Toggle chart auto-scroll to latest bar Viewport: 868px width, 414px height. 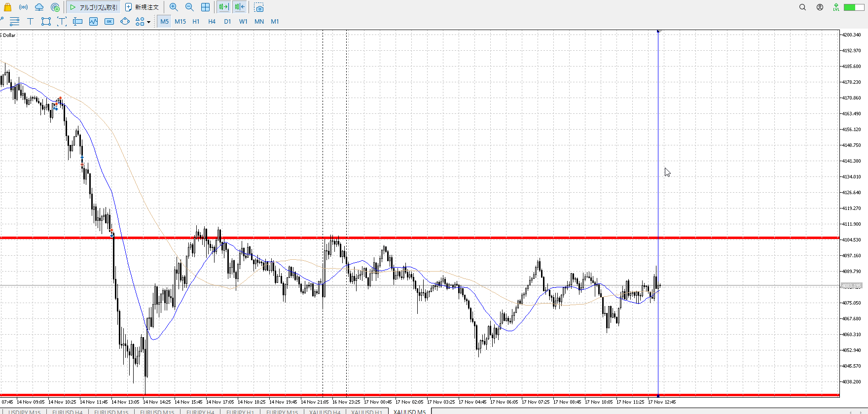click(223, 7)
